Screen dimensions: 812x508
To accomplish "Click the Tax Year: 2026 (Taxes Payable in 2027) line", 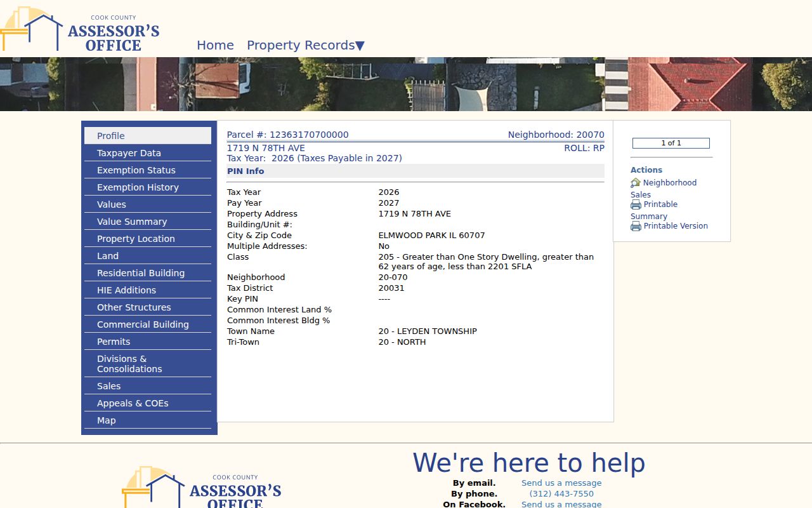I will click(x=315, y=158).
